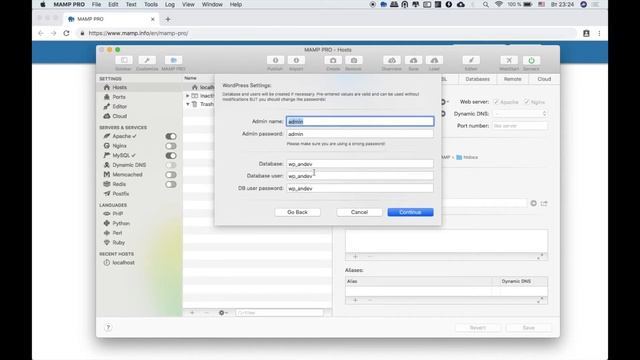Open macOS Spotlight search icon
Image resolution: width=640 pixels, height=360 pixels.
(485, 4)
